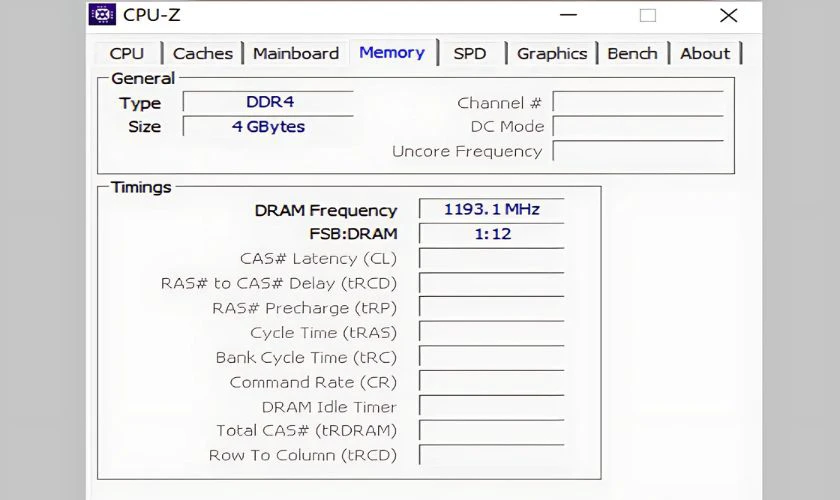This screenshot has height=500, width=840.
Task: Click the empty RAS# Precharge (tRP) field
Action: pos(492,308)
